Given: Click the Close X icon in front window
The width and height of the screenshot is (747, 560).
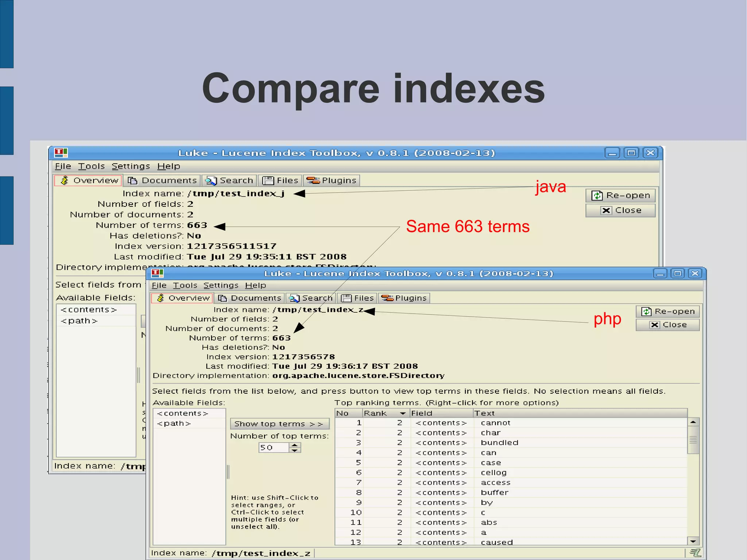Looking at the screenshot, I should 655,325.
